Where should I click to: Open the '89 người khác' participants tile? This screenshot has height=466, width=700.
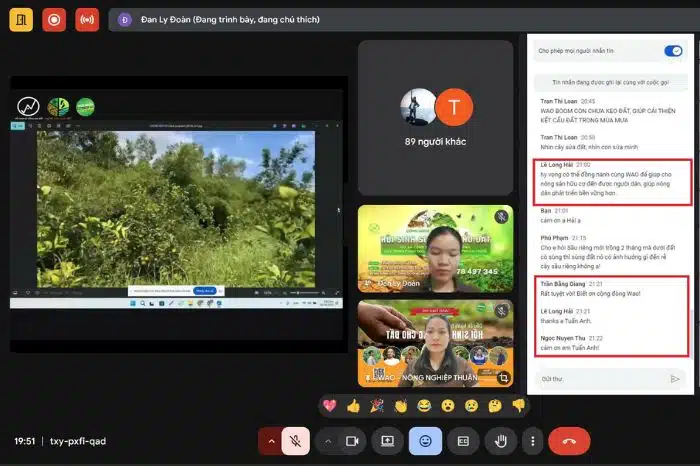435,118
